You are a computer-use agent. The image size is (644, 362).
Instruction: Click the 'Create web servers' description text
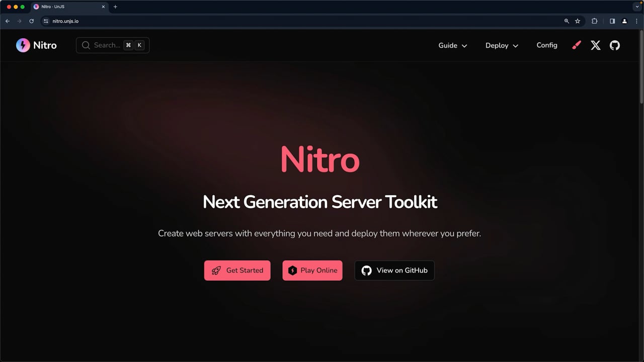(319, 233)
